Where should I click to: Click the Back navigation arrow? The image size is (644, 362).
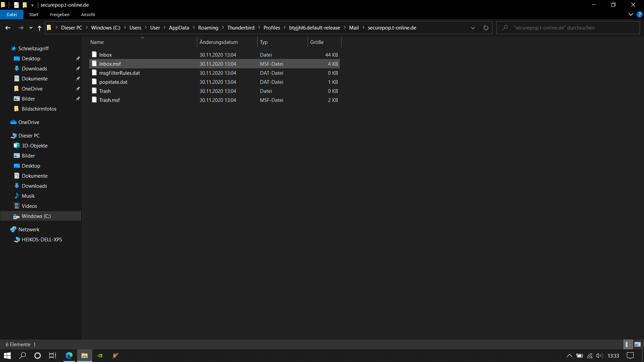pos(8,28)
